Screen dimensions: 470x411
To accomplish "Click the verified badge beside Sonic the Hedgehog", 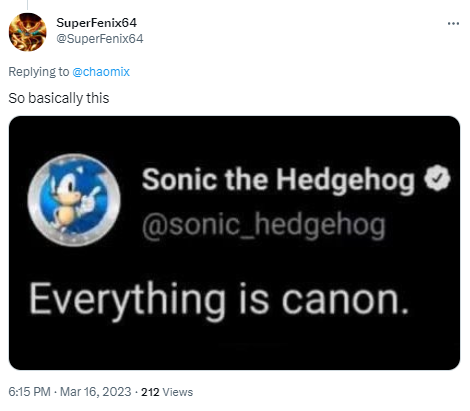I will coord(437,178).
